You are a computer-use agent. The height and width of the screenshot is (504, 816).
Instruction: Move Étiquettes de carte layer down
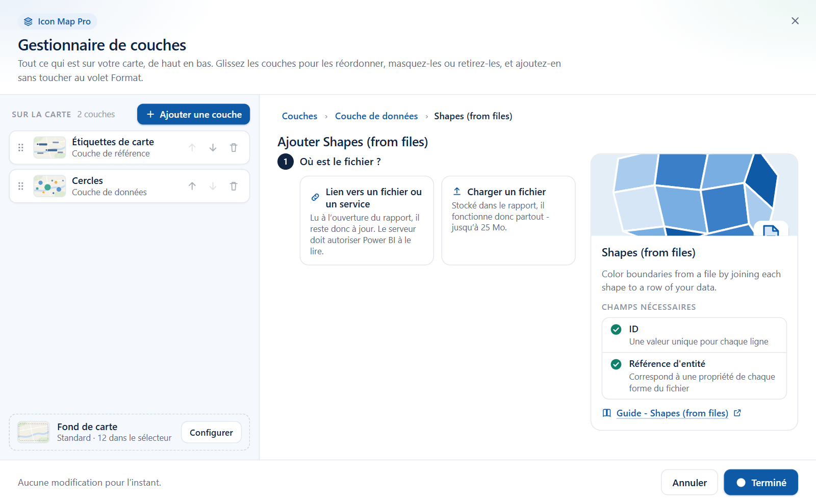coord(213,148)
